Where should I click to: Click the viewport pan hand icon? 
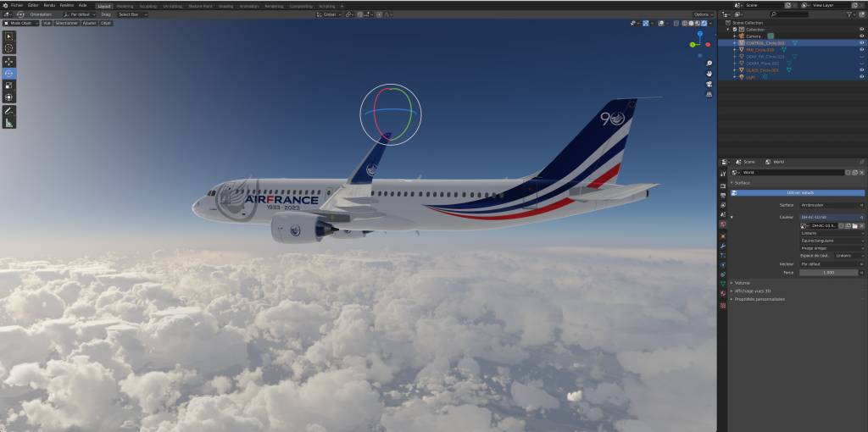click(x=709, y=74)
